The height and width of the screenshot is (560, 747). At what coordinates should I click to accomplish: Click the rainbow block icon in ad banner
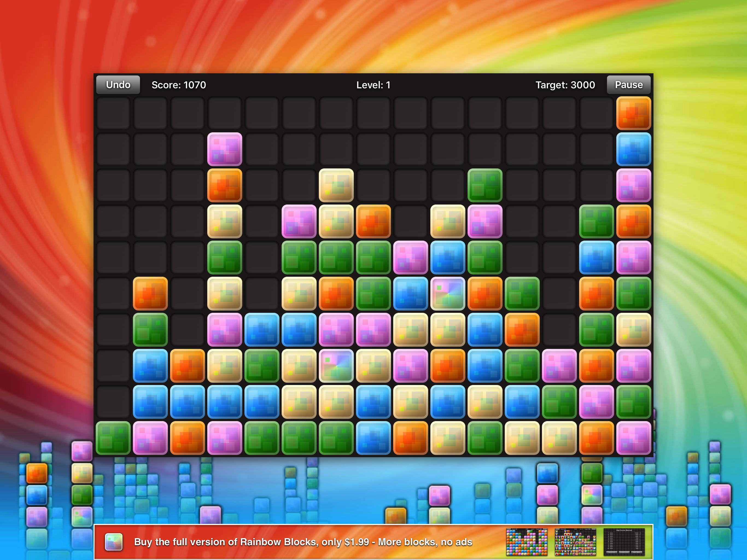coord(113,542)
